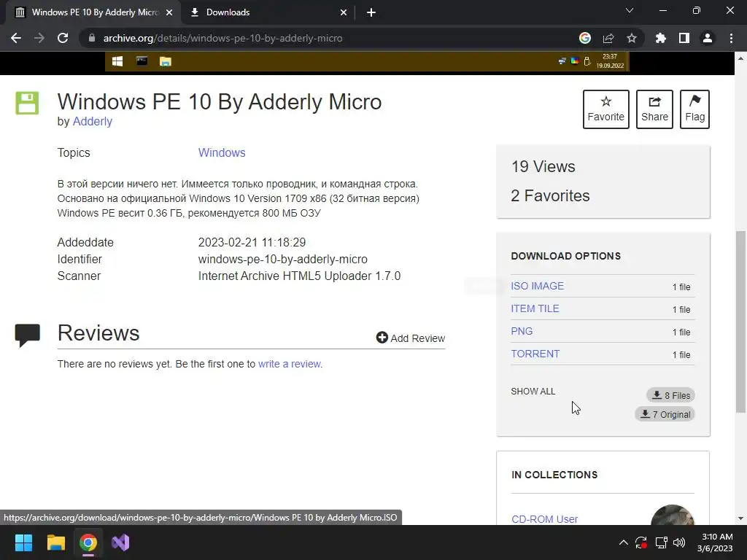Open the taskbar clock showing 3:10 AM

click(715, 542)
